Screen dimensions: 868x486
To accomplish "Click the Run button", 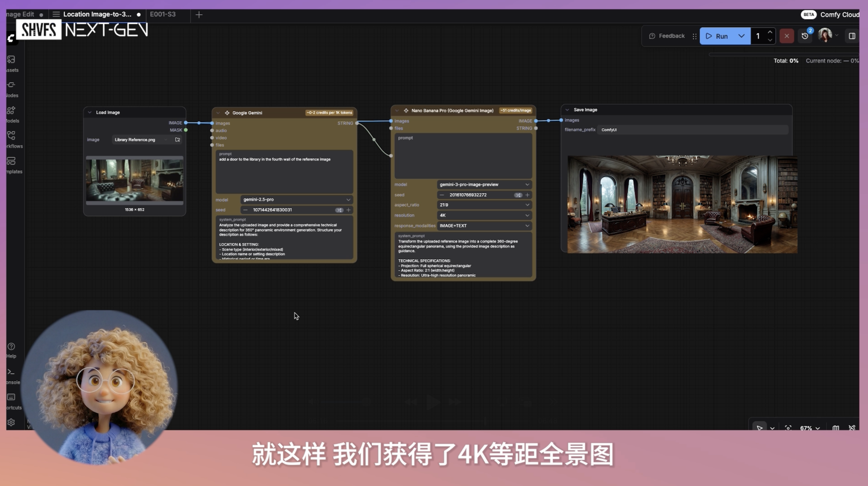I will (x=717, y=36).
